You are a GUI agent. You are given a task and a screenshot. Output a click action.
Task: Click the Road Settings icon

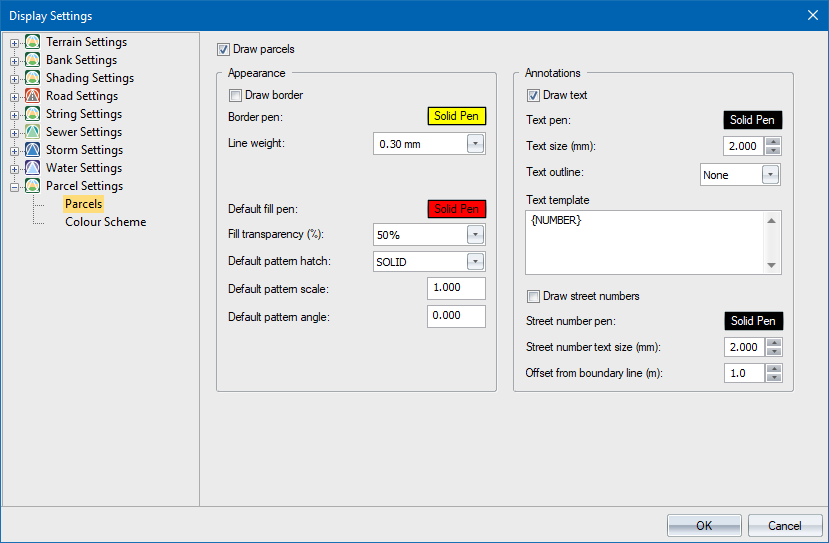point(32,96)
